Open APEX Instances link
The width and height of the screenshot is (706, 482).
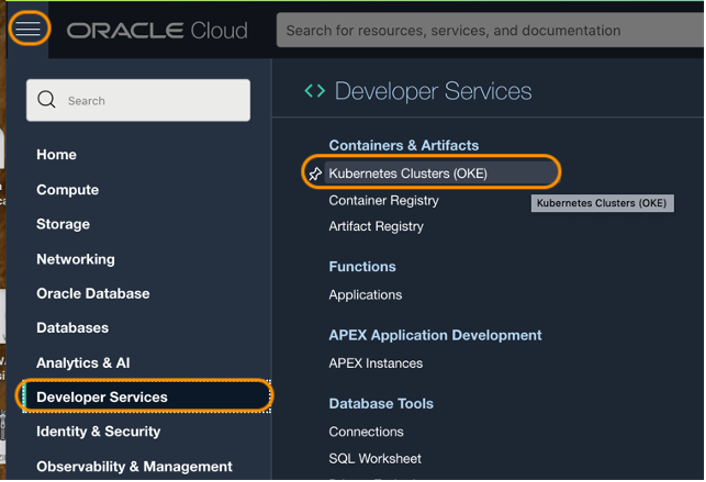376,363
